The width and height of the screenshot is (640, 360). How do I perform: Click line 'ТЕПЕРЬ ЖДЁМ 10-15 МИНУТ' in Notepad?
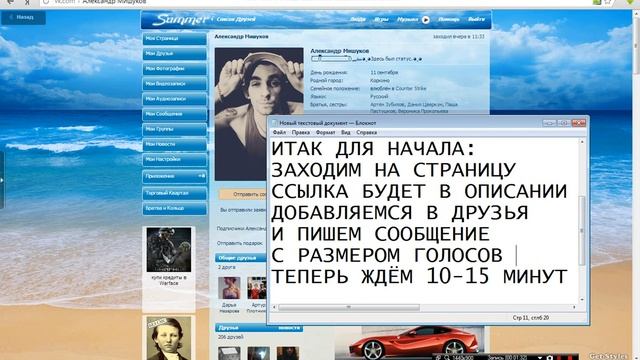coord(419,276)
